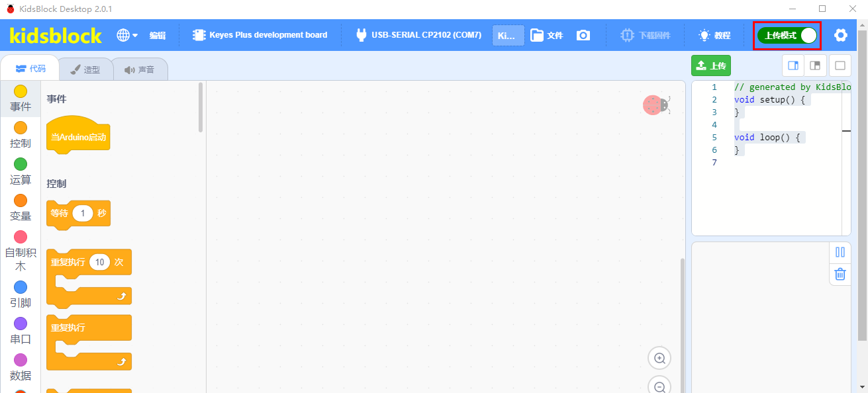The height and width of the screenshot is (393, 868).
Task: Open the 文件 menu
Action: 546,35
